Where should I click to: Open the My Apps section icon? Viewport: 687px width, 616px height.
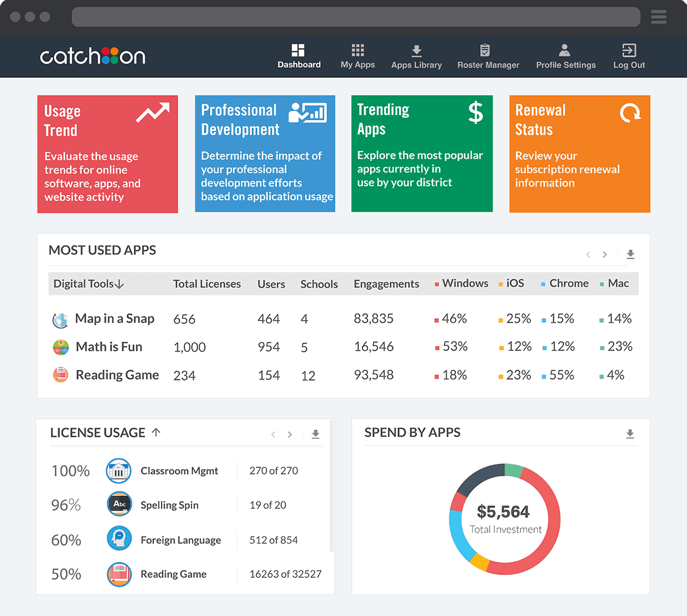pos(357,51)
